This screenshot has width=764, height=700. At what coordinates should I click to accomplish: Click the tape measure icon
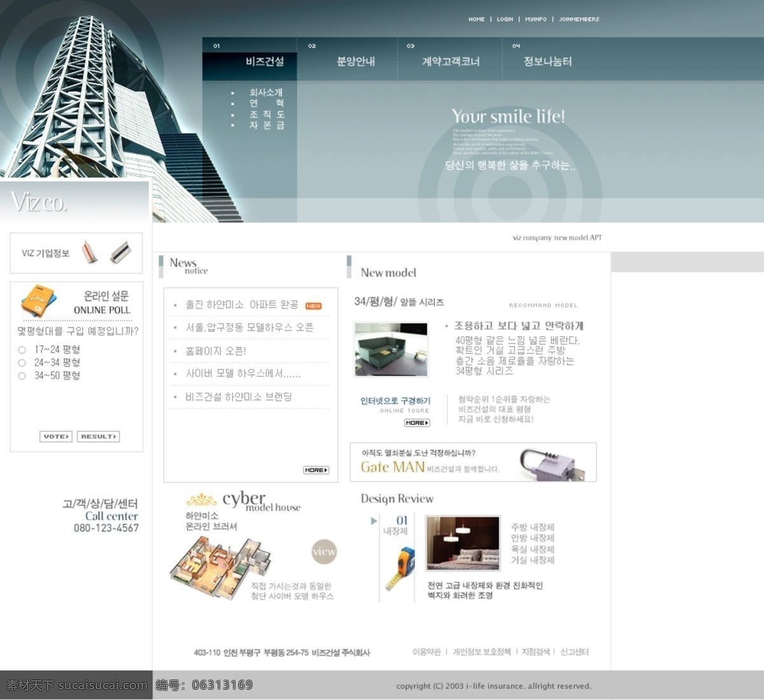[x=399, y=568]
